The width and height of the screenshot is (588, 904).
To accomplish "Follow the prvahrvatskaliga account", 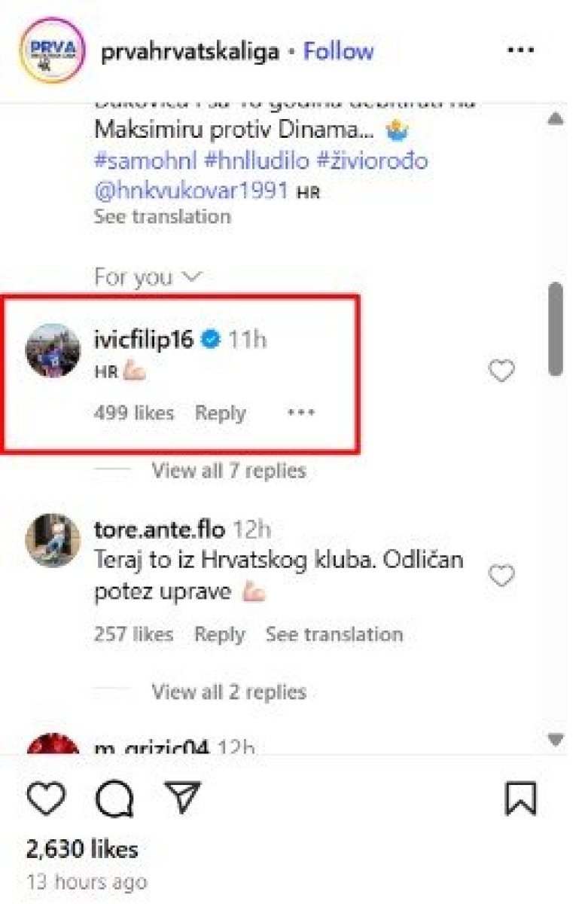I will 338,51.
